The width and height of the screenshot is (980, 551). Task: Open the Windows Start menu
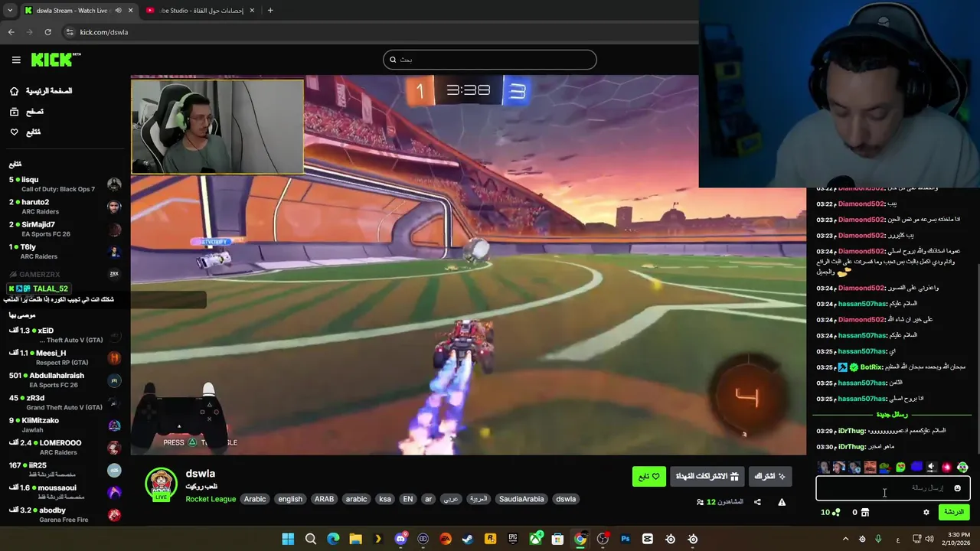[288, 540]
